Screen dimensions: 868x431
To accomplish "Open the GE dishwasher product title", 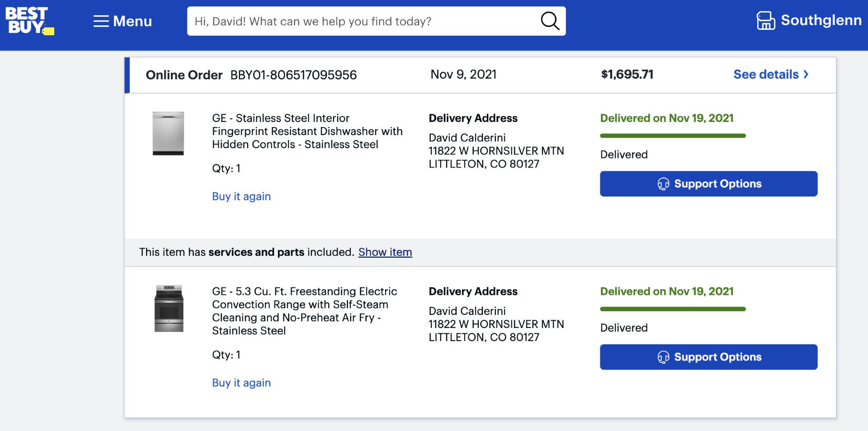I will click(307, 131).
